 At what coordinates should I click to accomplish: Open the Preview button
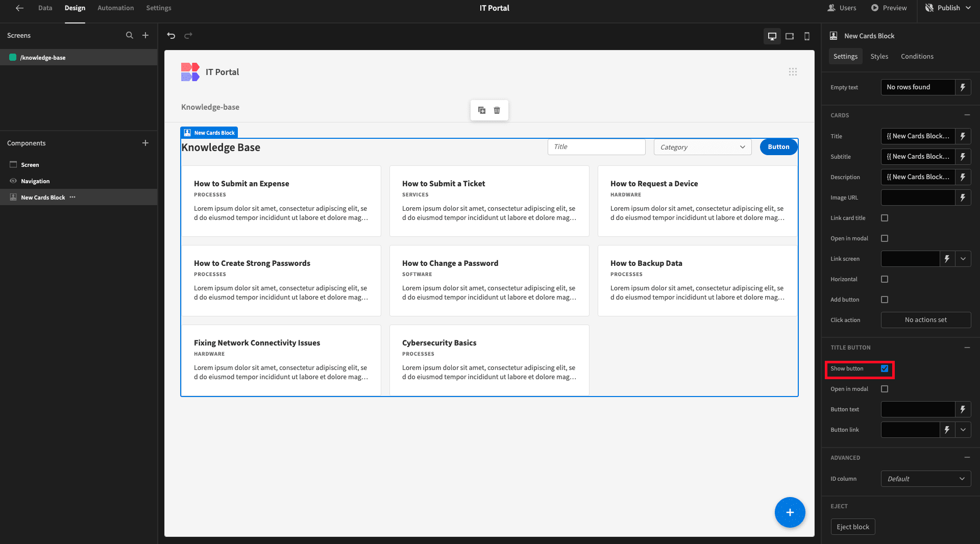click(x=889, y=8)
